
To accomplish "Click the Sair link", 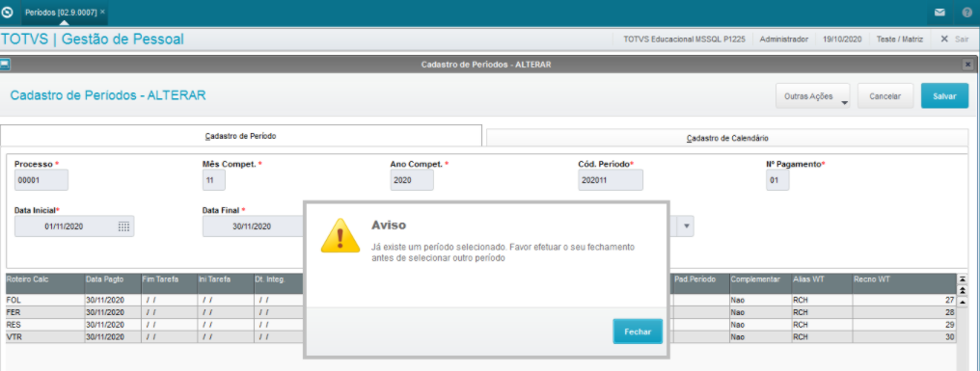I will point(962,39).
